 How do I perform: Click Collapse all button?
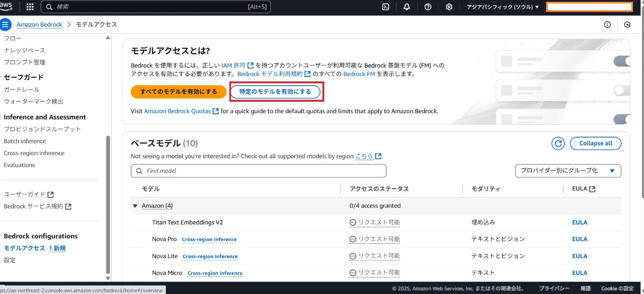(x=596, y=143)
